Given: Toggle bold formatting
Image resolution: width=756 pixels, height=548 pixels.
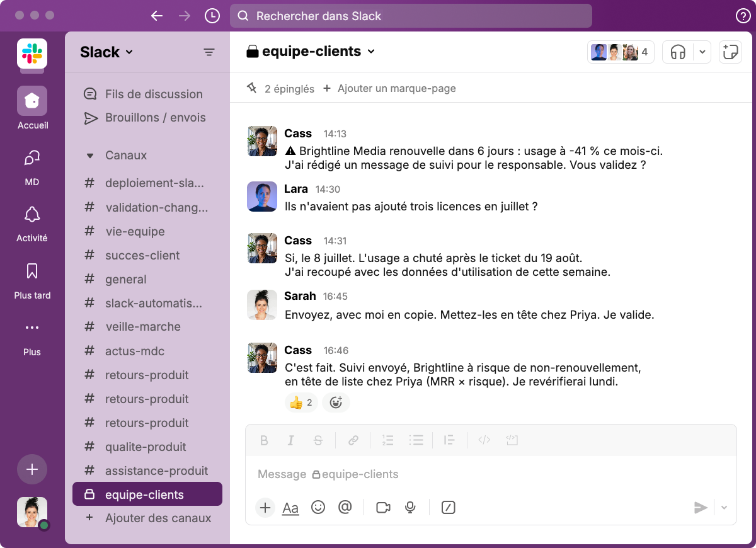Looking at the screenshot, I should tap(265, 440).
